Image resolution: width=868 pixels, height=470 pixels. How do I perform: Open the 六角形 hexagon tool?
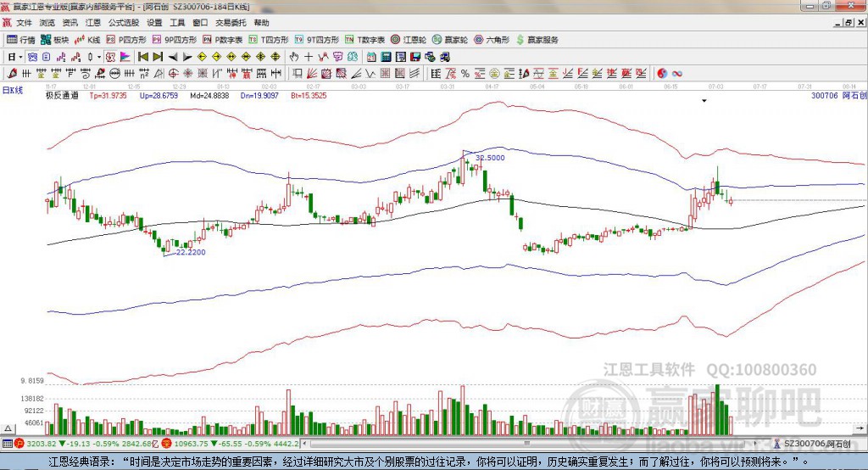(x=492, y=40)
